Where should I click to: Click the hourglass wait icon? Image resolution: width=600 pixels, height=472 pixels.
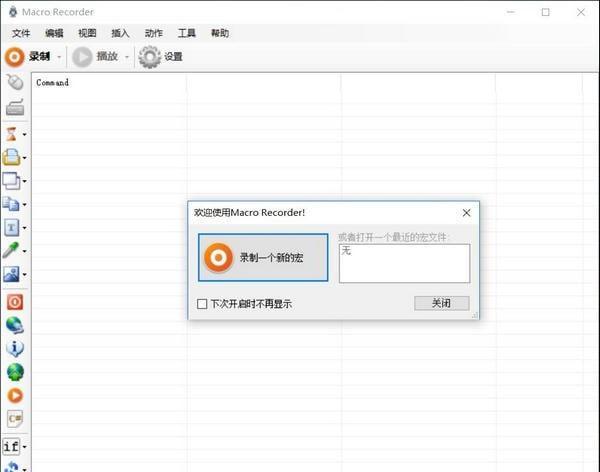pyautogui.click(x=11, y=134)
